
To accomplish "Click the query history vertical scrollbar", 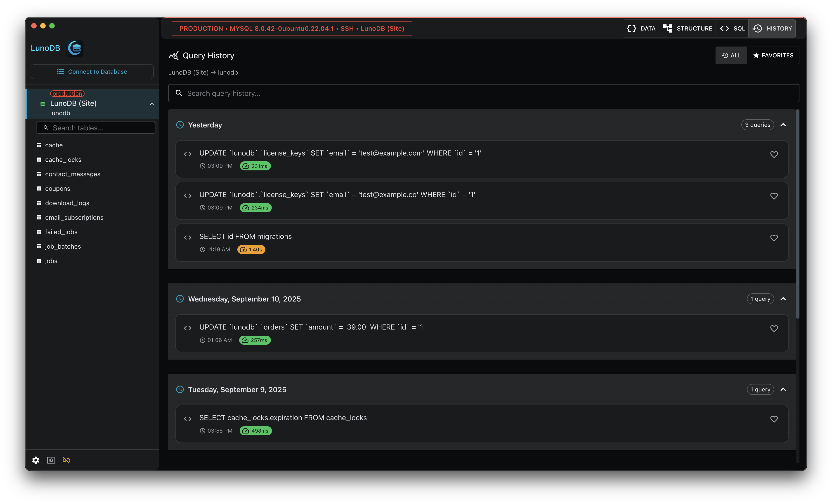I will click(x=797, y=214).
